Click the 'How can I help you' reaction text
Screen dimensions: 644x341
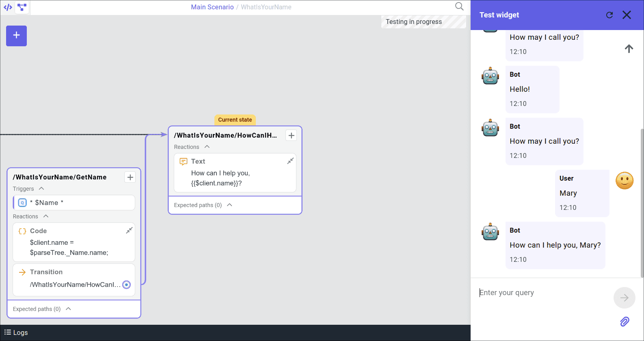coord(220,178)
